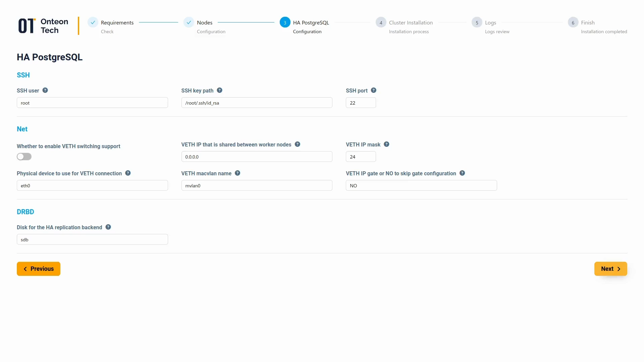Select the disk field containing sdb

coord(92,239)
